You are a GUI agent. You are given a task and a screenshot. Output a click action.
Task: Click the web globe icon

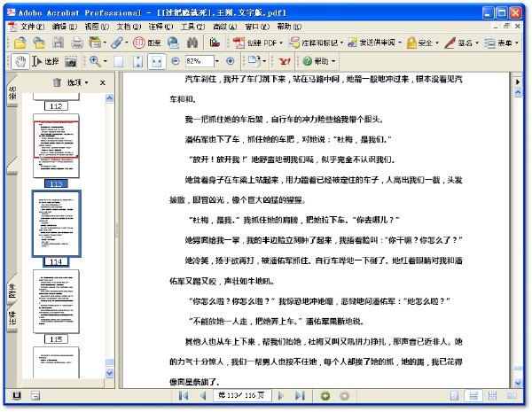click(x=173, y=43)
